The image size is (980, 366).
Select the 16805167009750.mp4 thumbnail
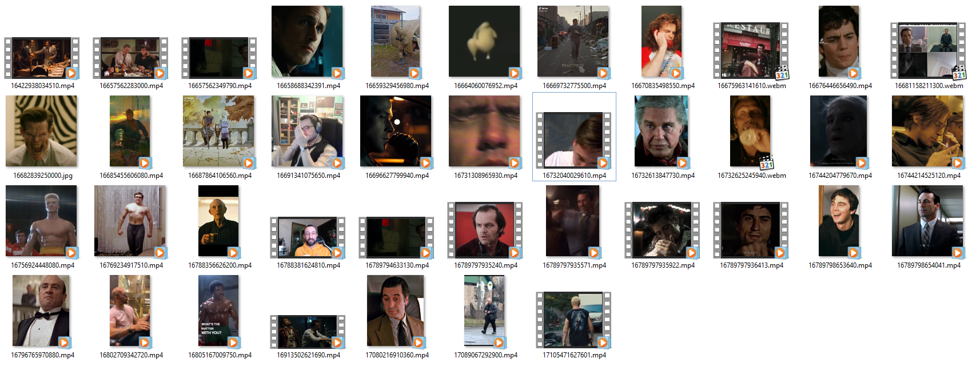tap(218, 311)
